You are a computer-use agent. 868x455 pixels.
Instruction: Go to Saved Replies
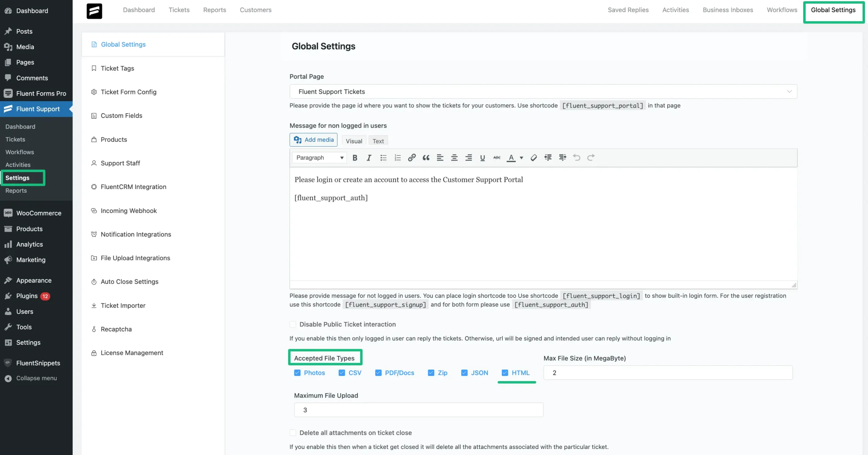(x=628, y=10)
